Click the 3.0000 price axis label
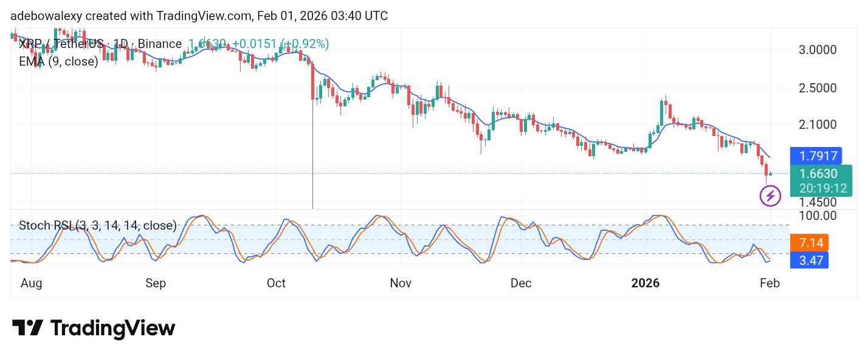 [x=817, y=49]
